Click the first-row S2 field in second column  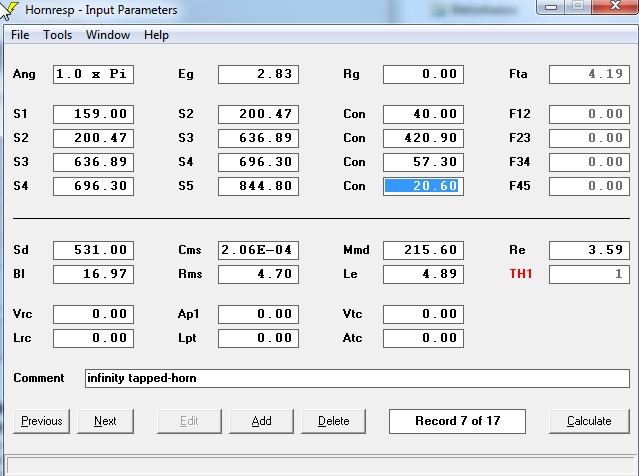point(258,114)
